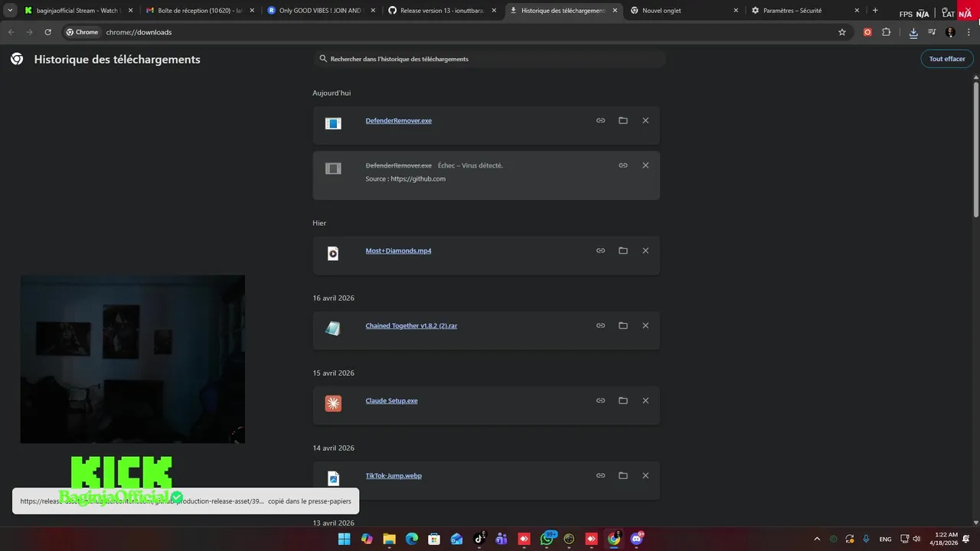Show Claude Setup.exe in folder

(x=623, y=401)
